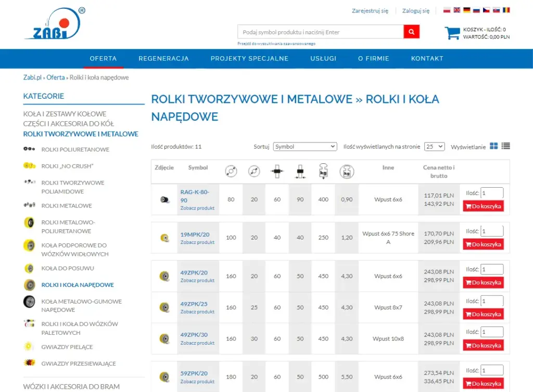This screenshot has height=392, width=533.
Task: Open items per page dropdown
Action: tap(434, 147)
